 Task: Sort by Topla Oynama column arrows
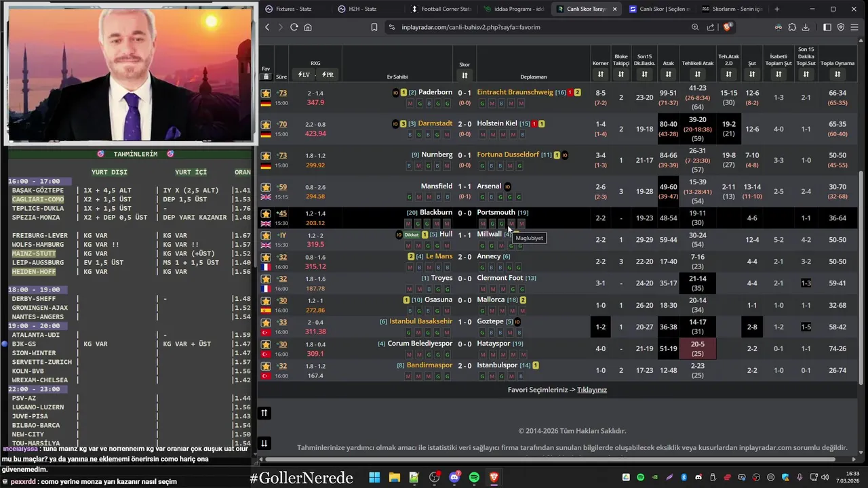(x=837, y=75)
